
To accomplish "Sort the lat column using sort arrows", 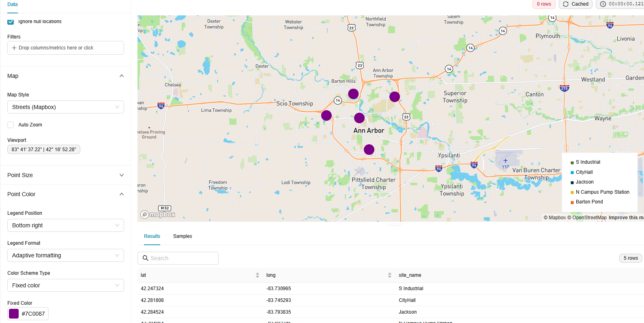I will pos(257,275).
